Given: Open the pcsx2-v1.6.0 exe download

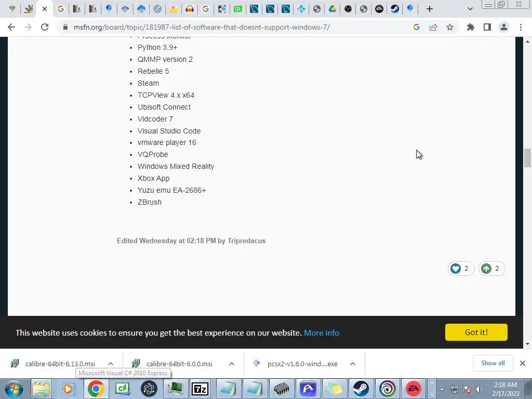Looking at the screenshot, I should pos(302,364).
